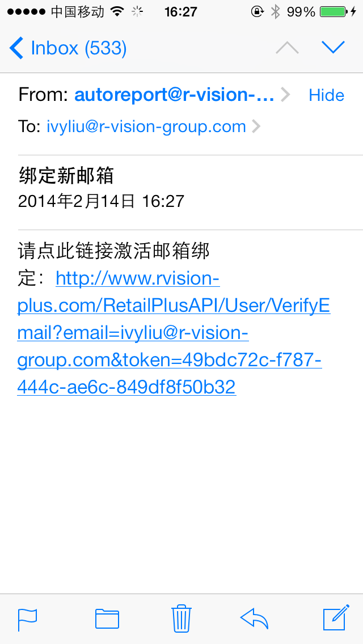Open the VerifyEmail activation link

174,333
